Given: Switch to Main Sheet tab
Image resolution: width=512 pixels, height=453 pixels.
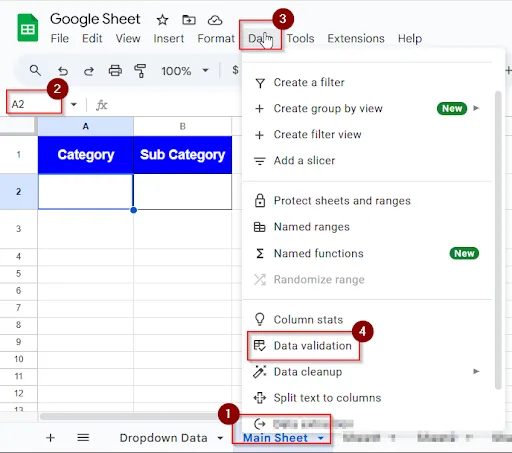Looking at the screenshot, I should click(x=275, y=438).
